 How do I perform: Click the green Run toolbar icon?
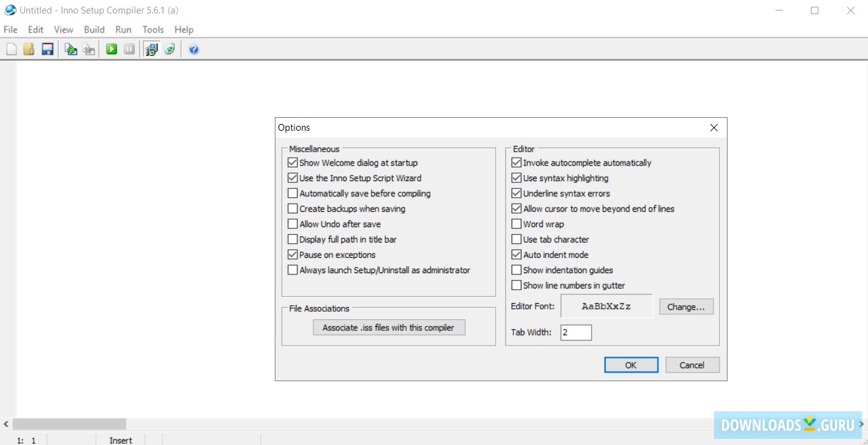112,49
